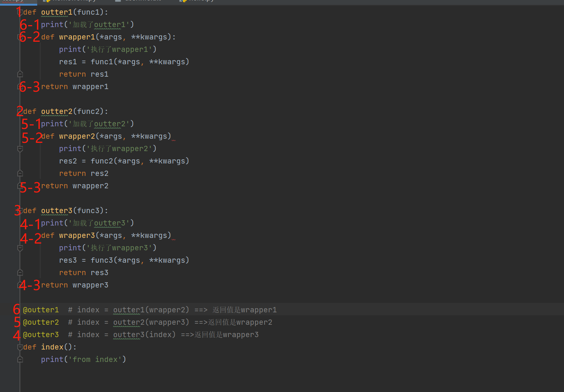Place cursor on print('执行了wrapper3')
The height and width of the screenshot is (392, 564).
[108, 248]
